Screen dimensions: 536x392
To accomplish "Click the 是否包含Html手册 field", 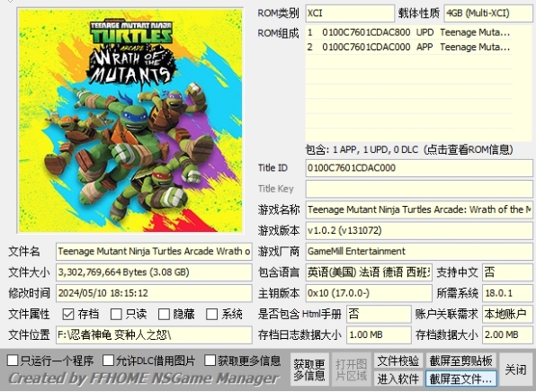I will click(379, 314).
